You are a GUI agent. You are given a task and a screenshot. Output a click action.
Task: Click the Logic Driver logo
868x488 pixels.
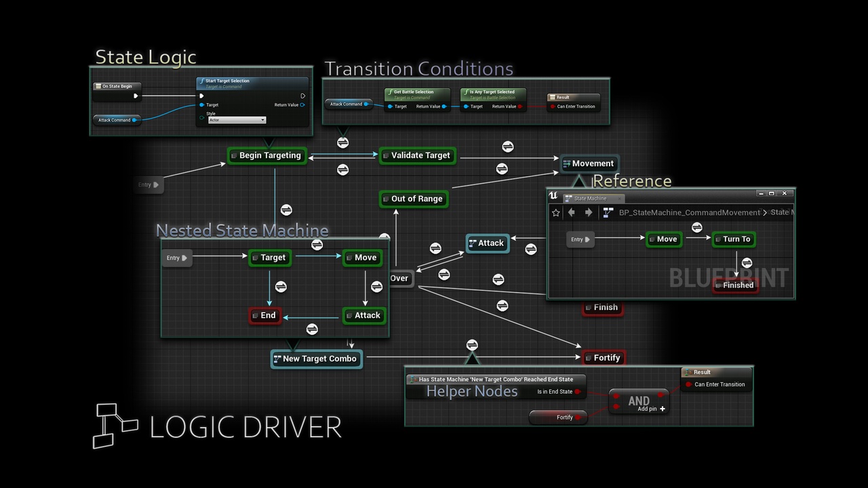[115, 426]
